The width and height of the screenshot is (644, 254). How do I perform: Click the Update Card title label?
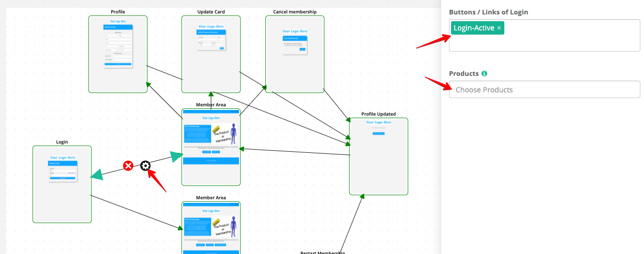[211, 12]
